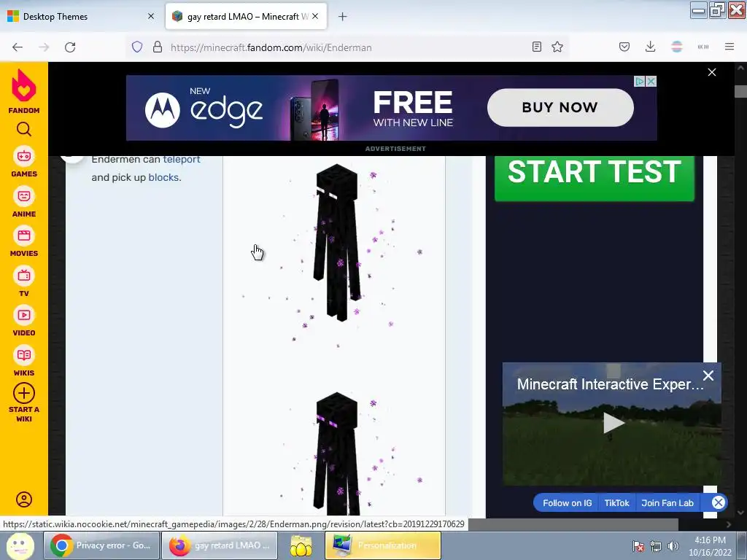Open the Firefox hamburger menu
The height and width of the screenshot is (560, 747).
(729, 47)
